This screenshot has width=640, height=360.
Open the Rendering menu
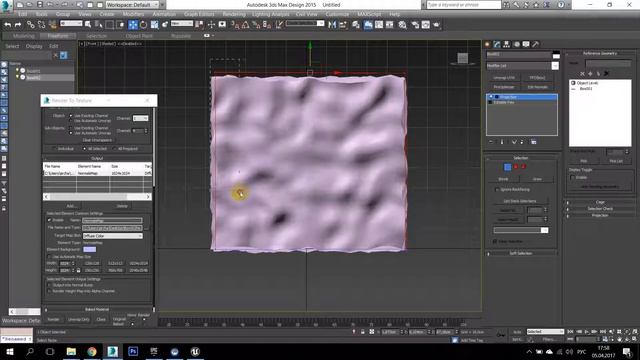click(x=234, y=14)
